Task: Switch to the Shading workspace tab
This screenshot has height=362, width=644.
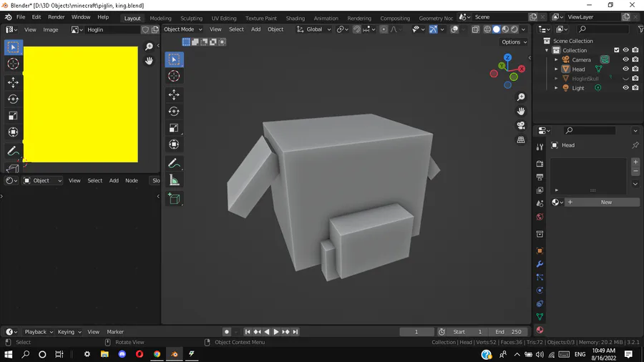Action: (x=296, y=18)
